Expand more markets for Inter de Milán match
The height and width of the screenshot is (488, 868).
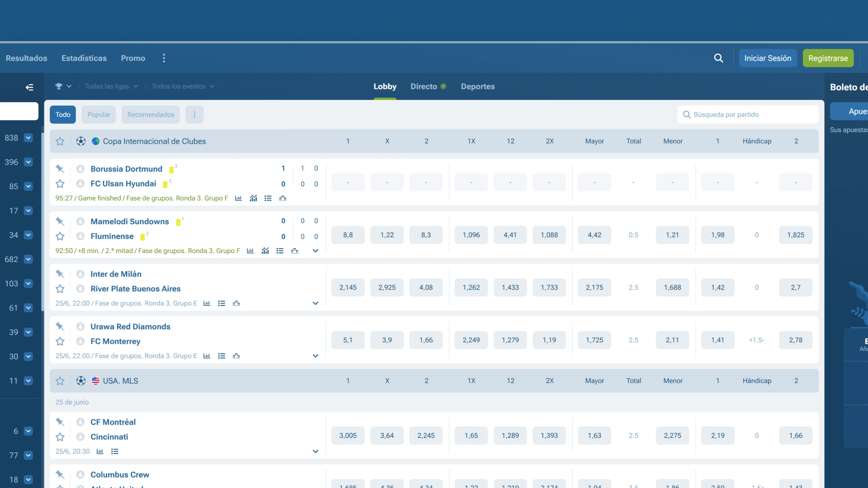[x=316, y=303]
